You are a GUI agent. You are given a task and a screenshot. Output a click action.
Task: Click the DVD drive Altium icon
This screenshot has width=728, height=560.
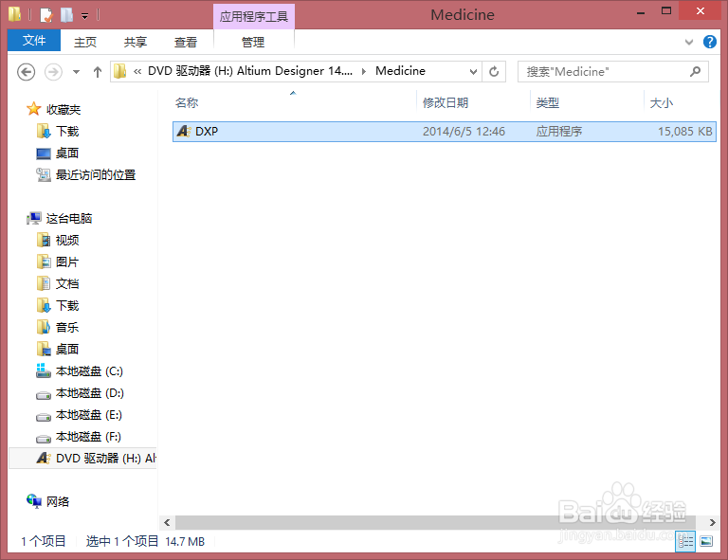click(x=44, y=459)
